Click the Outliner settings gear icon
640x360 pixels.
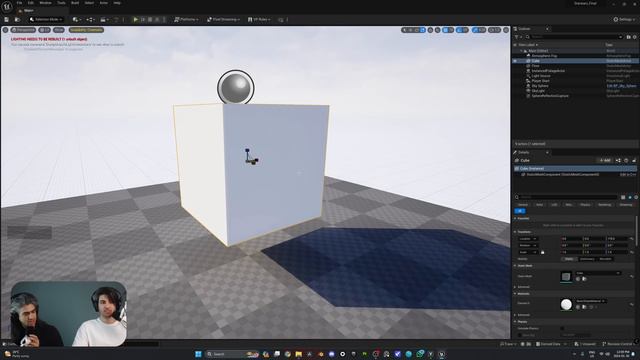point(635,37)
